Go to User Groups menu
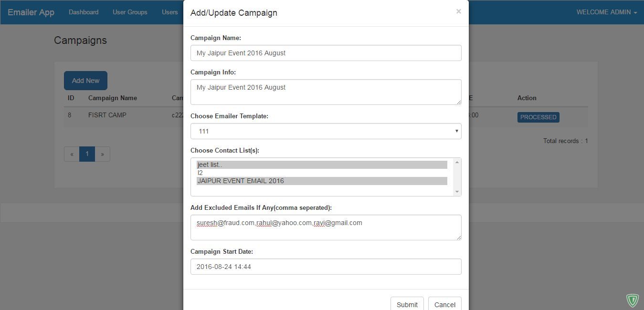The image size is (644, 310). [x=130, y=12]
